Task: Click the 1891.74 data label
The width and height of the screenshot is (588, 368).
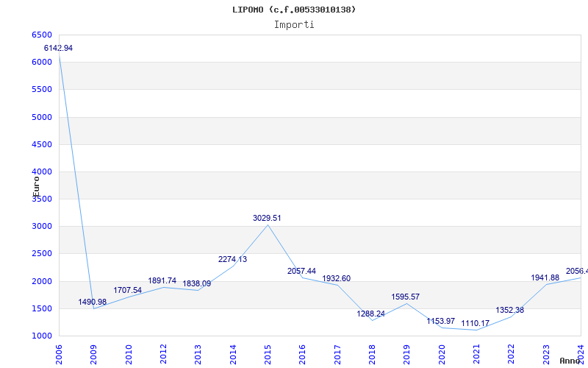Action: [162, 280]
